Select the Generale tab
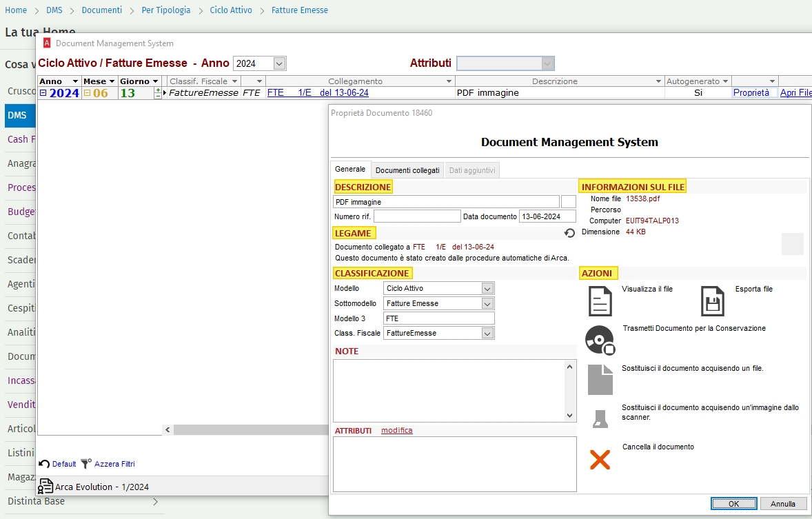 tap(350, 169)
